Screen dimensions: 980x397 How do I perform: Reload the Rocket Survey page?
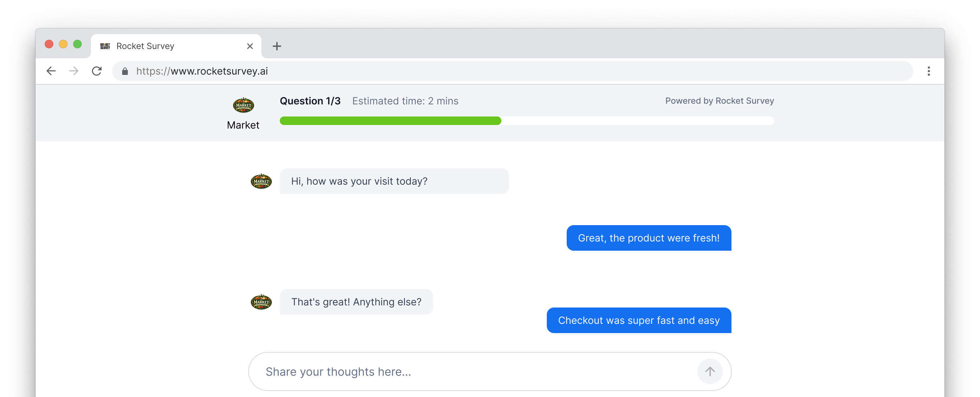pos(97,71)
